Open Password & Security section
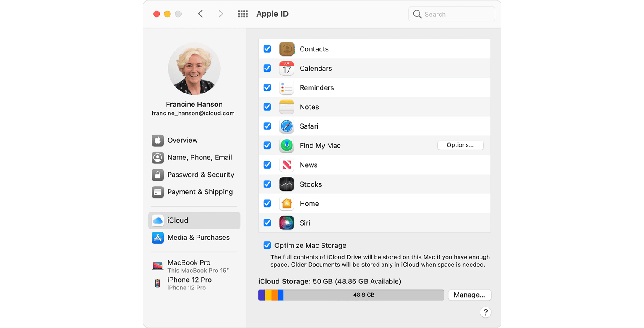The width and height of the screenshot is (644, 328). 194,175
